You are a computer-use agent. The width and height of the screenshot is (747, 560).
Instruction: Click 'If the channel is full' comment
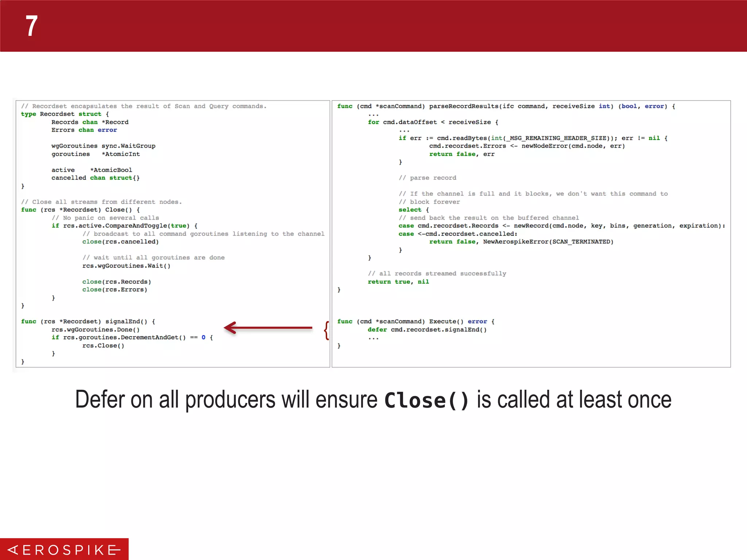click(533, 194)
